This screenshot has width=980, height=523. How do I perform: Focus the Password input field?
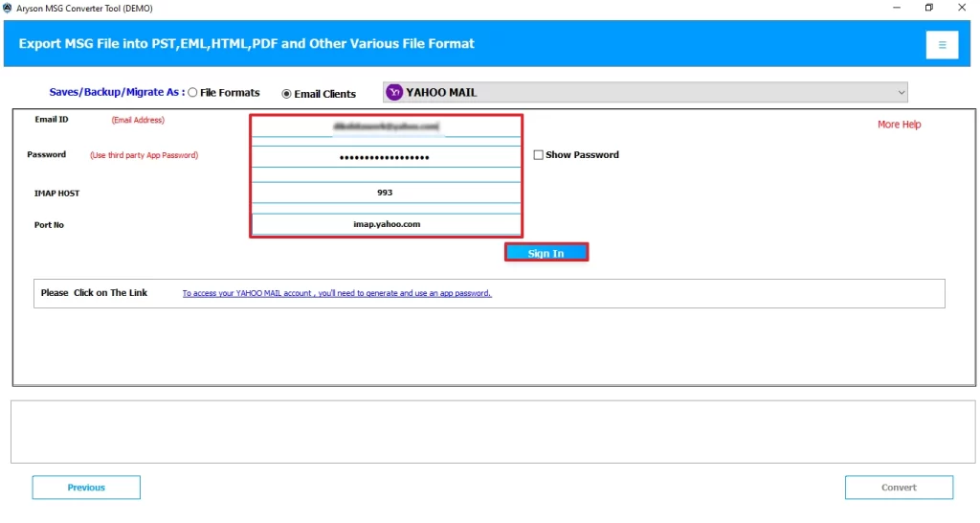coord(387,157)
